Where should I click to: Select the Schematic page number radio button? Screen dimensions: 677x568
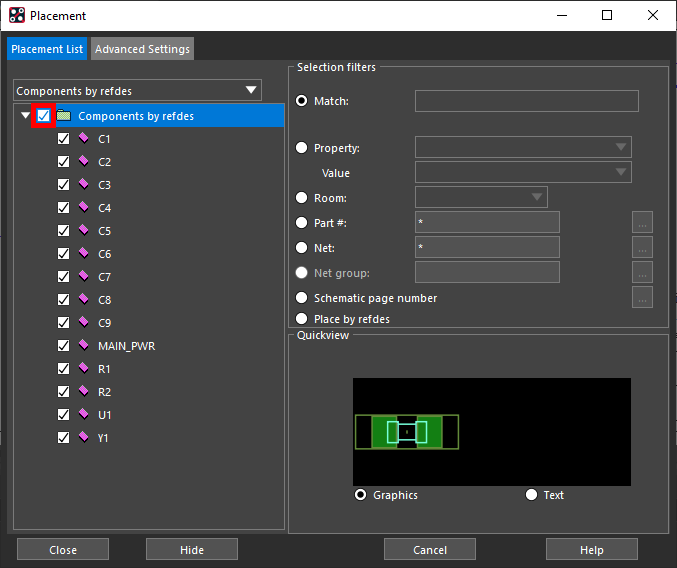point(301,298)
